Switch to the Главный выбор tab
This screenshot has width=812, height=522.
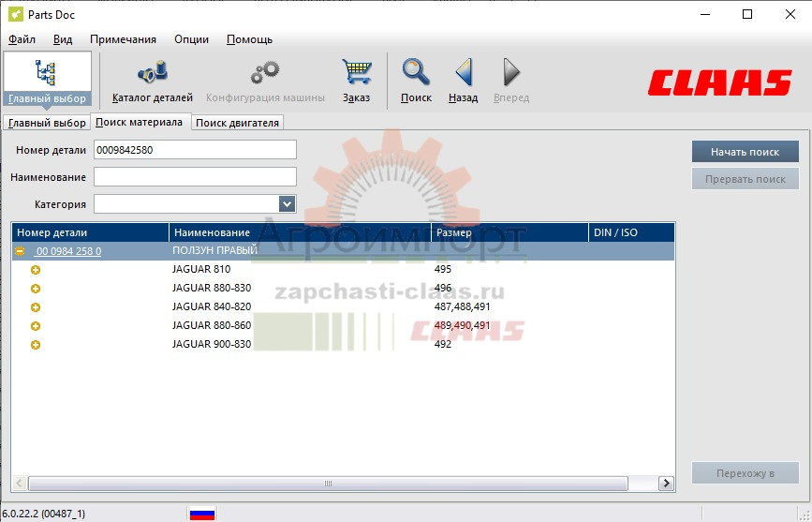pos(47,123)
